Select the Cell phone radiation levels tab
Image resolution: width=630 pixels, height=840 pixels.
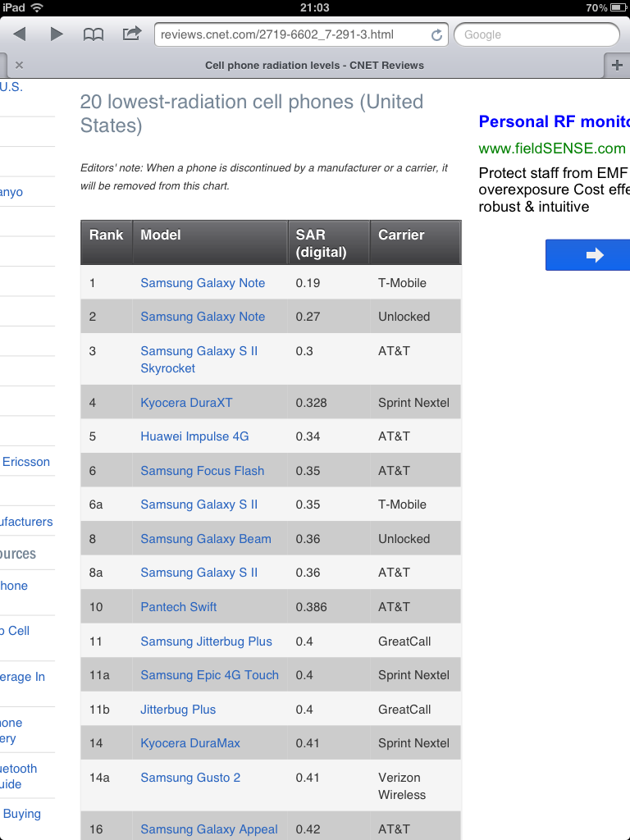coord(314,66)
